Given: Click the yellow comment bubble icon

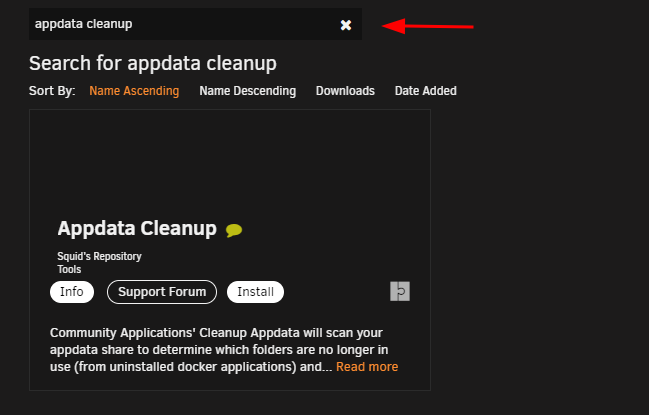Looking at the screenshot, I should 234,230.
